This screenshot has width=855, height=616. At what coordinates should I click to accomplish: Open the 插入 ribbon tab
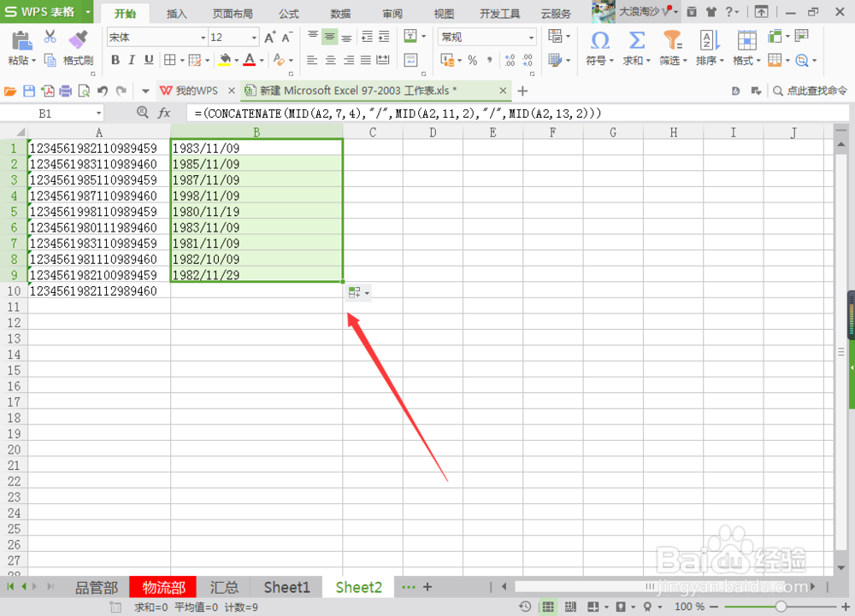176,14
